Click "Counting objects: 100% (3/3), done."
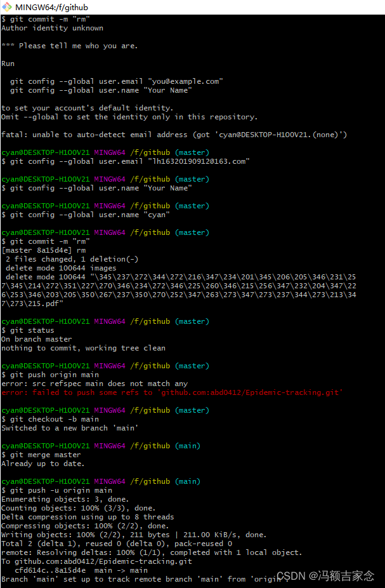This screenshot has width=385, height=588. click(x=79, y=508)
